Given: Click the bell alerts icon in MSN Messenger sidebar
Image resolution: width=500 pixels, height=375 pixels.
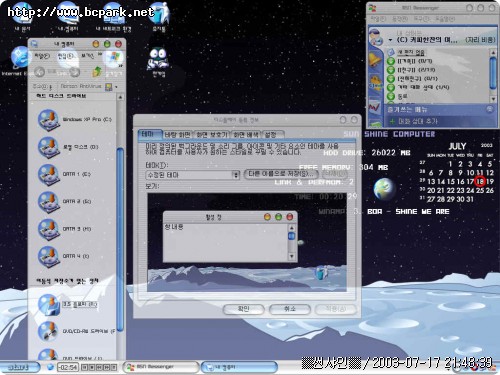Looking at the screenshot, I should pyautogui.click(x=375, y=60).
